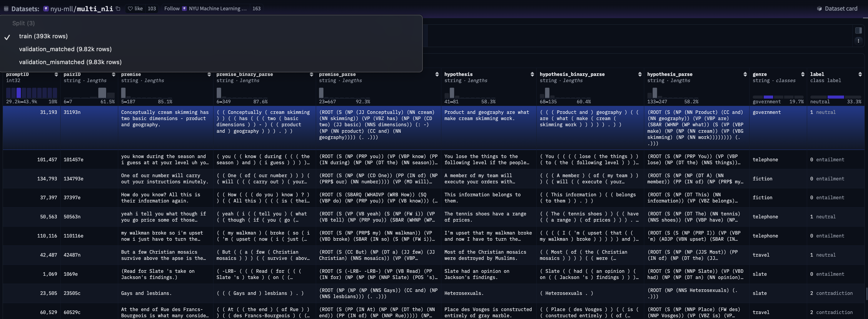Toggle the side panel layout icon
Image resolution: width=868 pixels, height=319 pixels.
tap(858, 31)
